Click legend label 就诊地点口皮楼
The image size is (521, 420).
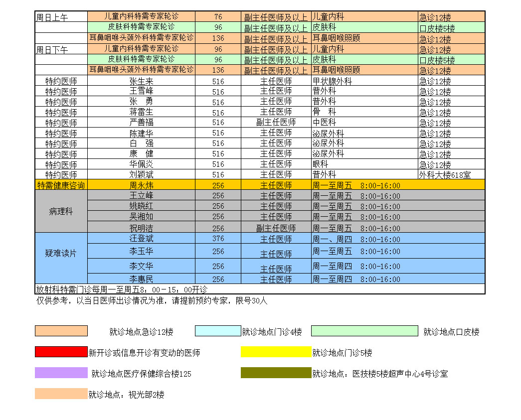pyautogui.click(x=451, y=332)
